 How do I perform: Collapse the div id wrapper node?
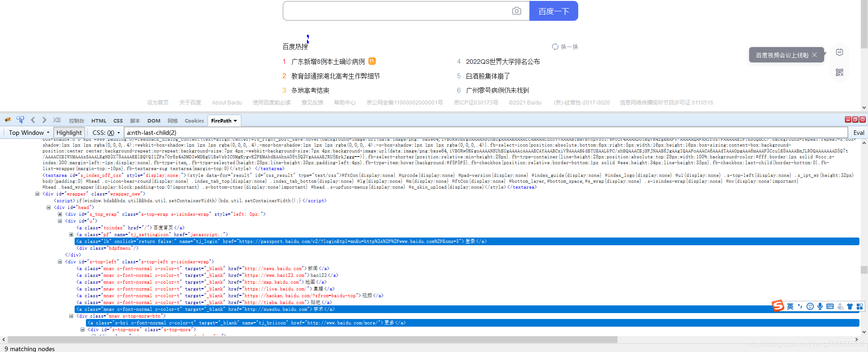(x=37, y=194)
